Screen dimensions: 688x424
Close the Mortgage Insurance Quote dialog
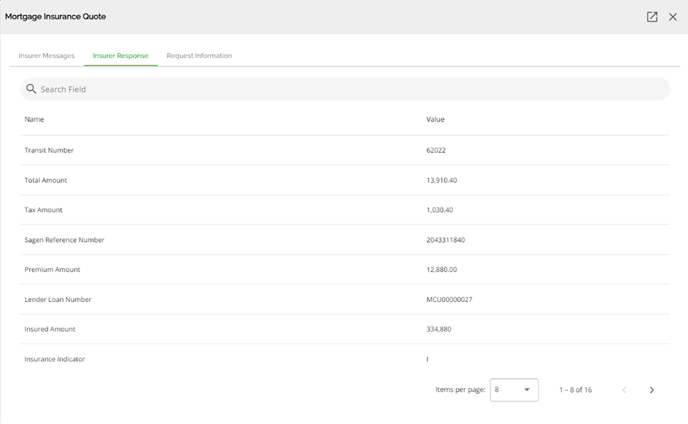point(673,17)
